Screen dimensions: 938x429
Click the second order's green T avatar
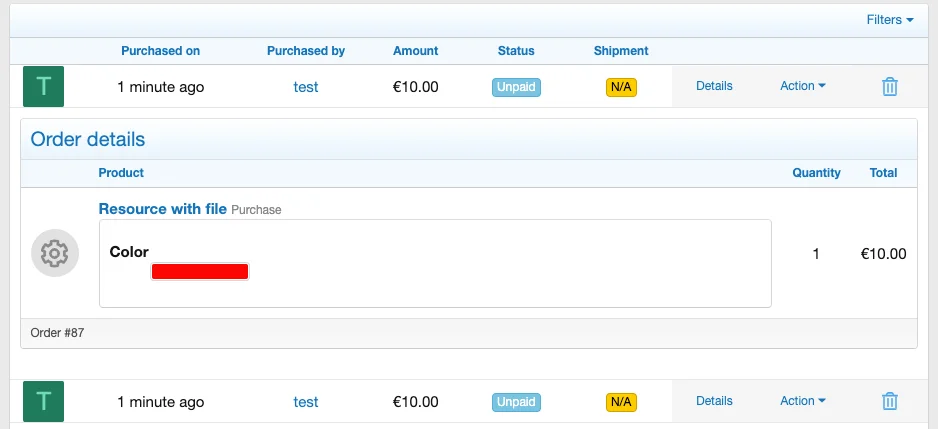pyautogui.click(x=44, y=402)
